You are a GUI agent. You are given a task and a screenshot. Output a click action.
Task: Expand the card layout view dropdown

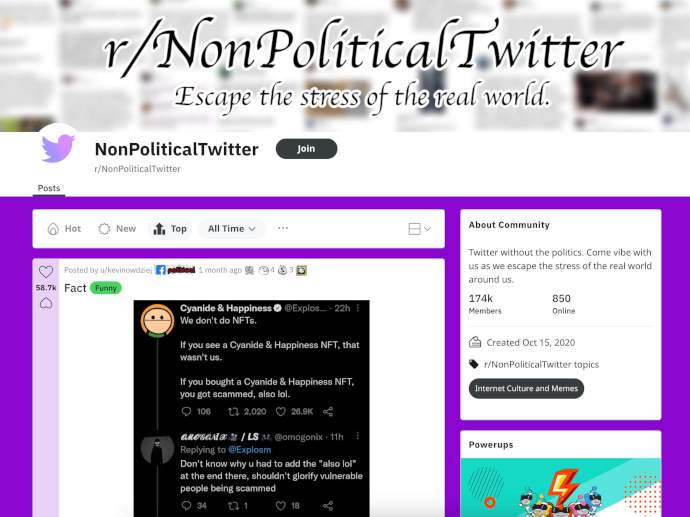(x=419, y=229)
